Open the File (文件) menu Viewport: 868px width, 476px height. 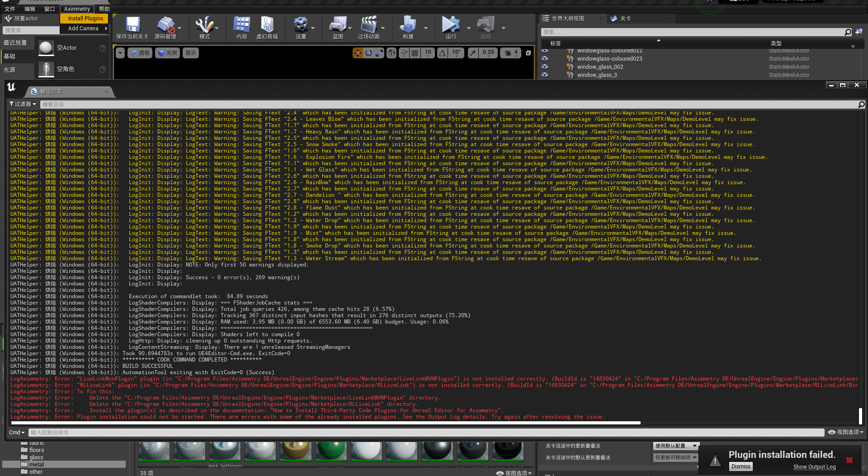(10, 9)
